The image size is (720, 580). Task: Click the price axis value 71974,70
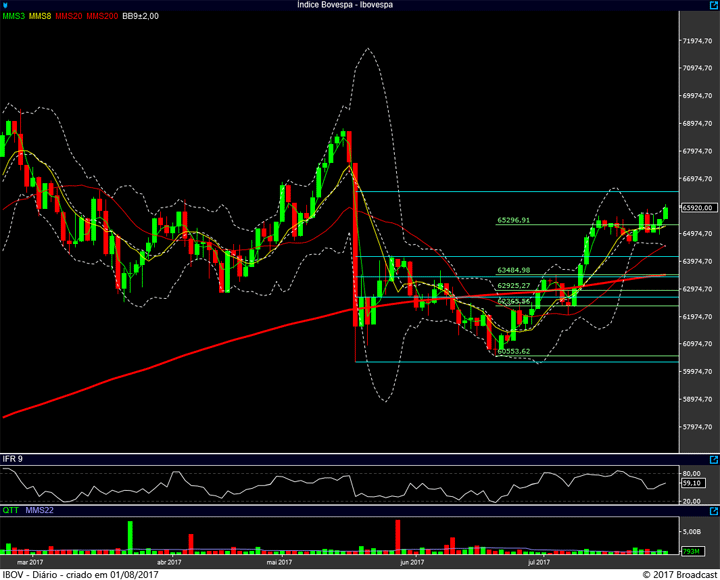[698, 41]
